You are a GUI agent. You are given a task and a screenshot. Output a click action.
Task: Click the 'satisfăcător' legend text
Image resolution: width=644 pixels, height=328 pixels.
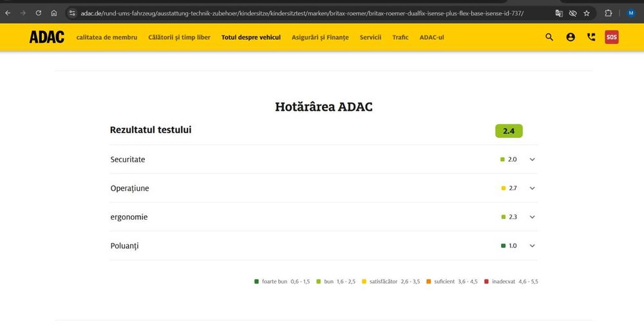pos(383,282)
